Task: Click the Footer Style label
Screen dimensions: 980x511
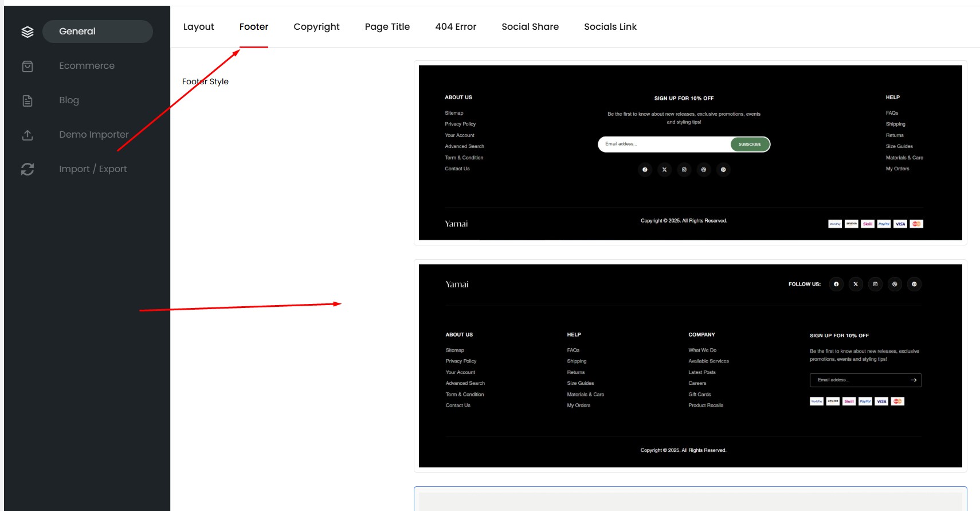Action: [205, 82]
